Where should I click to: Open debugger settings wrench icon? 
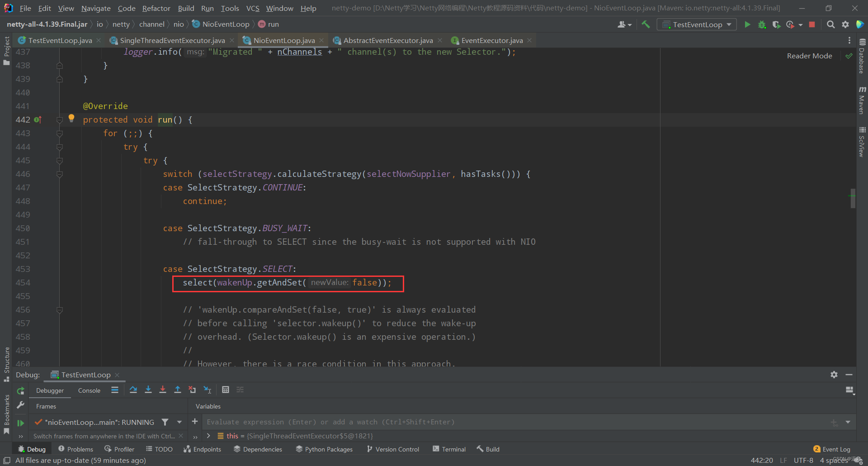pyautogui.click(x=20, y=405)
